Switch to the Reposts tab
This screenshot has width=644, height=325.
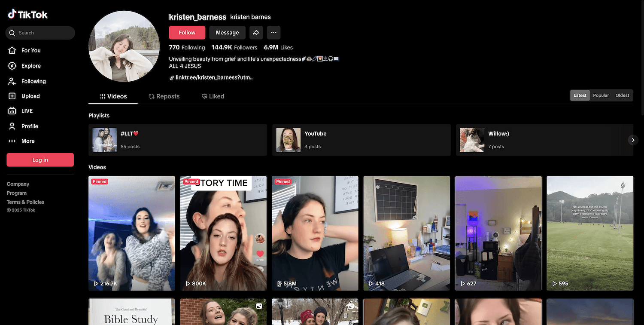click(x=164, y=96)
